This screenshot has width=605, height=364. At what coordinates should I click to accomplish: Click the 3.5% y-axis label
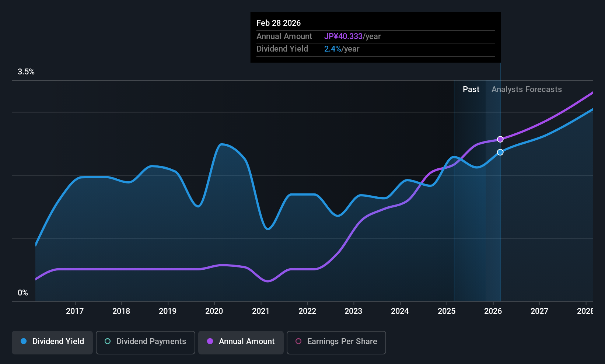pyautogui.click(x=26, y=72)
